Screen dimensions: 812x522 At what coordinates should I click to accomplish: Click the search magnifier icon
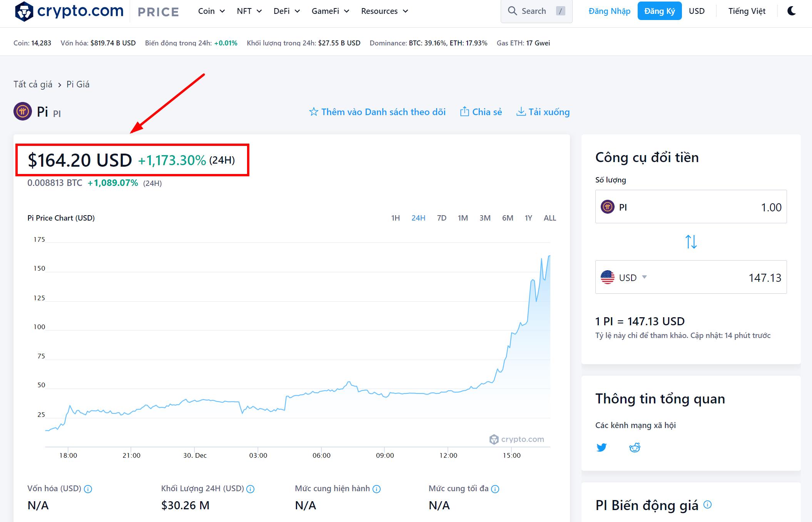pyautogui.click(x=512, y=11)
